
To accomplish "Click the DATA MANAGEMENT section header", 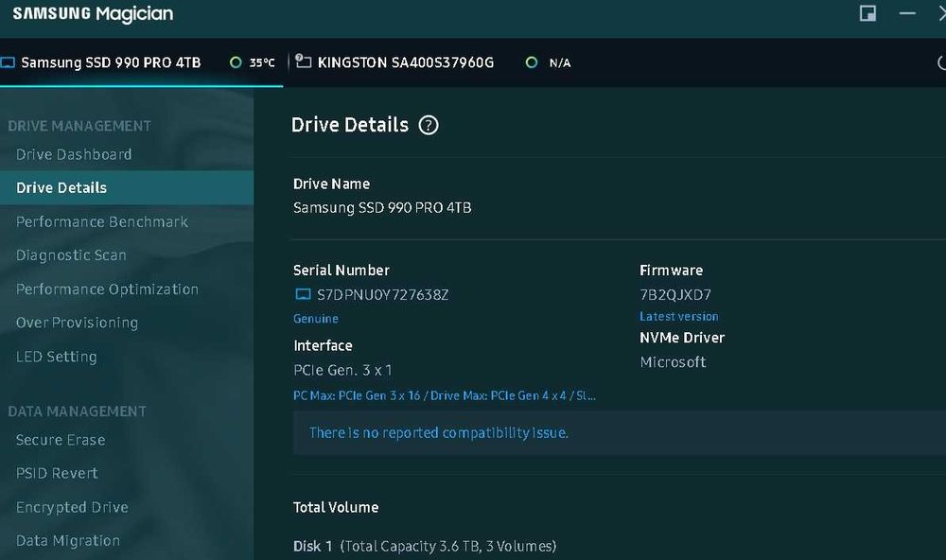I will click(x=78, y=411).
